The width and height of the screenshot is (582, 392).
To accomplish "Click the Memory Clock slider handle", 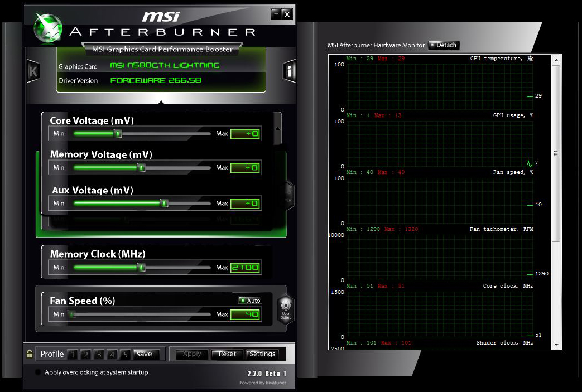I will point(141,268).
